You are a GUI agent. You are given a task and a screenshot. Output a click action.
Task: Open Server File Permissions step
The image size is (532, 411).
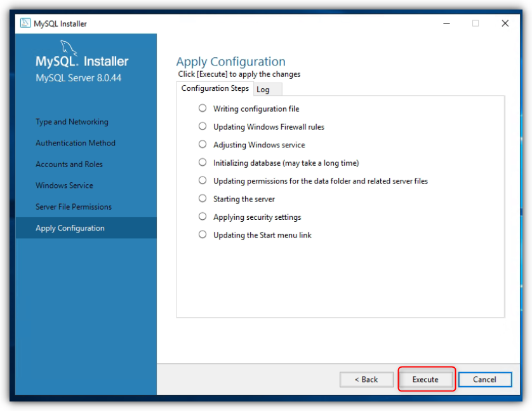[x=73, y=206]
